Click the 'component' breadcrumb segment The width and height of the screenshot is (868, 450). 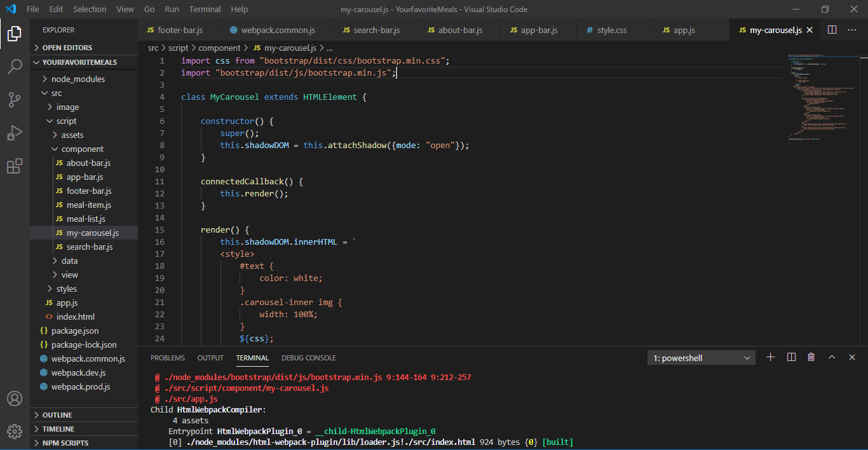[x=219, y=48]
